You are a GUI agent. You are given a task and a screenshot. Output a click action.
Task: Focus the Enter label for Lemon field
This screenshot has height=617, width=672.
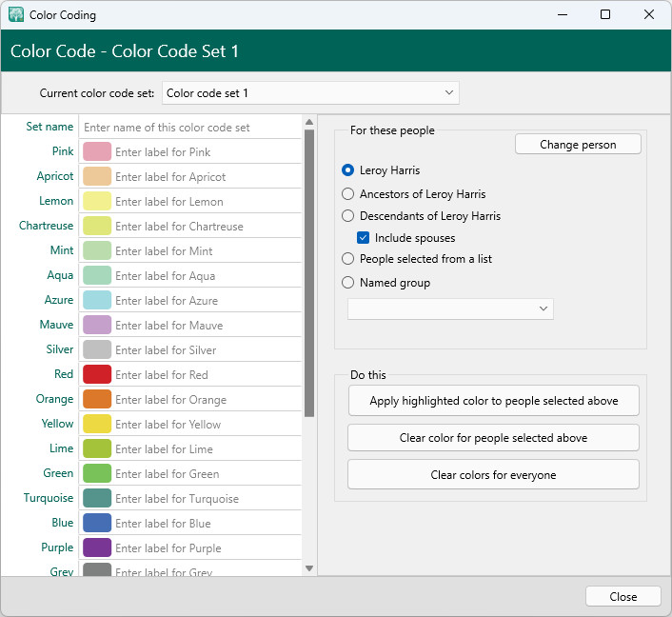pyautogui.click(x=208, y=202)
